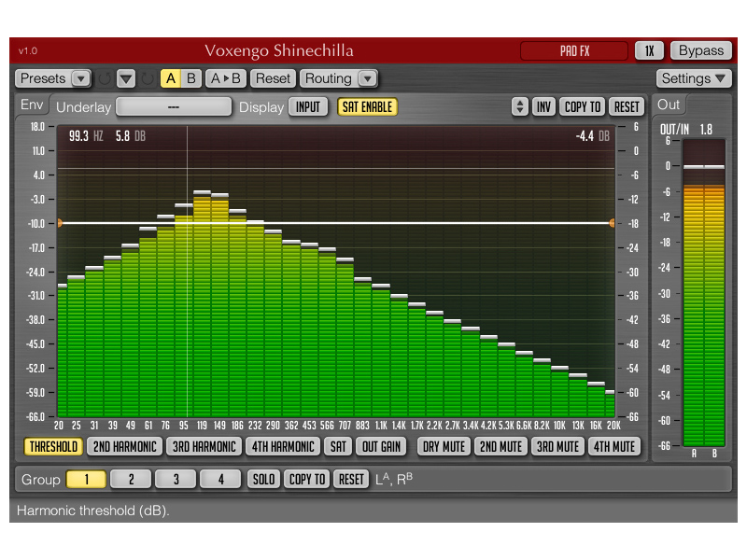
Task: Open the undo history dropdown arrow
Action: (x=126, y=78)
